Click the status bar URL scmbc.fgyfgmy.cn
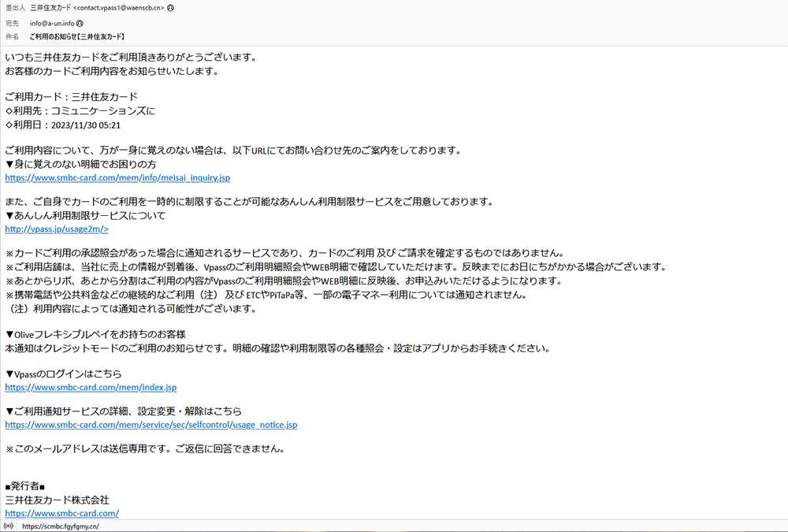This screenshot has height=532, width=788. coord(61,526)
